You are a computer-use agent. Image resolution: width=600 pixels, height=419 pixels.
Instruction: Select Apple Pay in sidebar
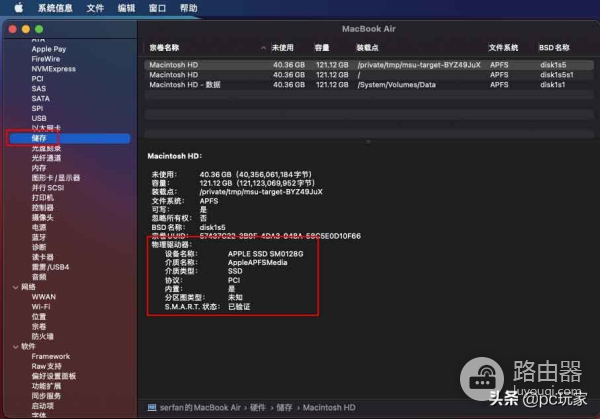coord(49,49)
